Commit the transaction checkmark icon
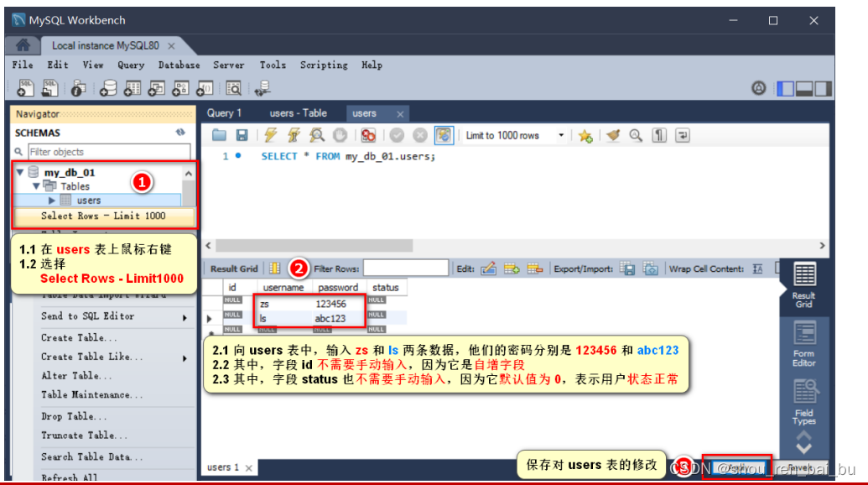 (397, 135)
